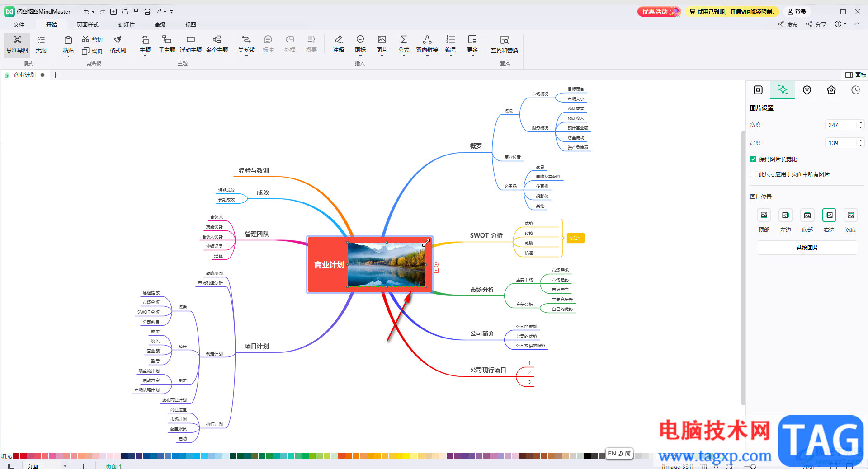Image resolution: width=868 pixels, height=469 pixels.
Task: Open the marker icons panel tab
Action: coord(807,90)
